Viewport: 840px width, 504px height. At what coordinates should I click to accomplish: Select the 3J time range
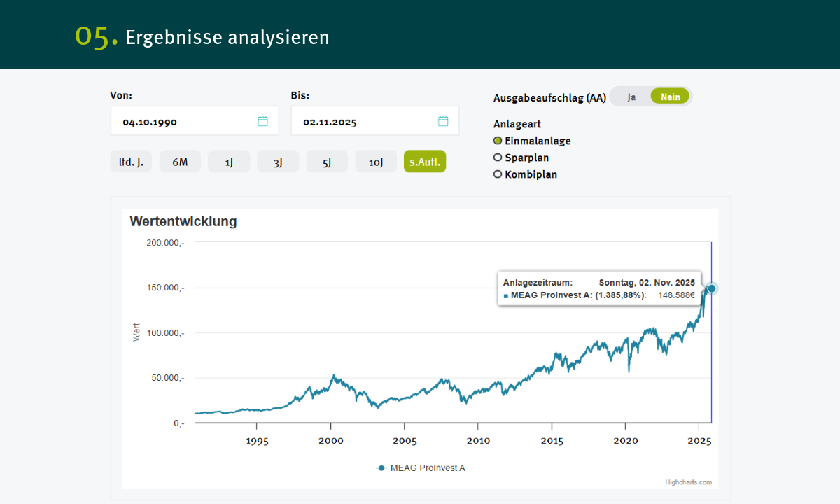(278, 162)
